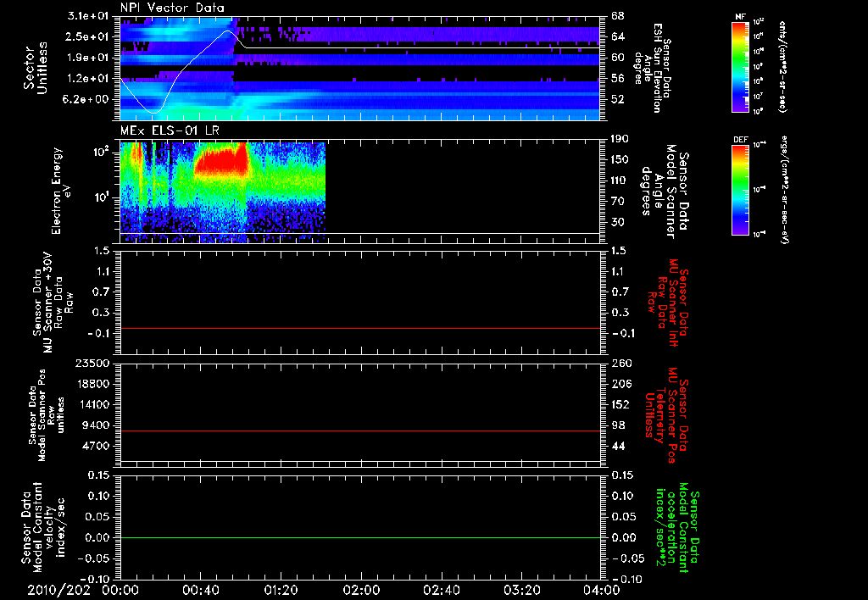The image size is (868, 600).
Task: Click the 152 telemetry tick value
Action: pos(621,404)
